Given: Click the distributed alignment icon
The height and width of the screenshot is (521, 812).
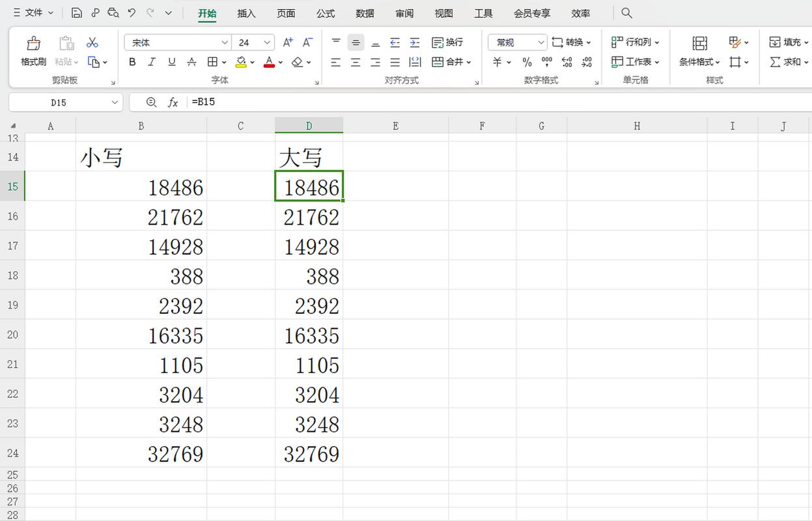Looking at the screenshot, I should 415,63.
